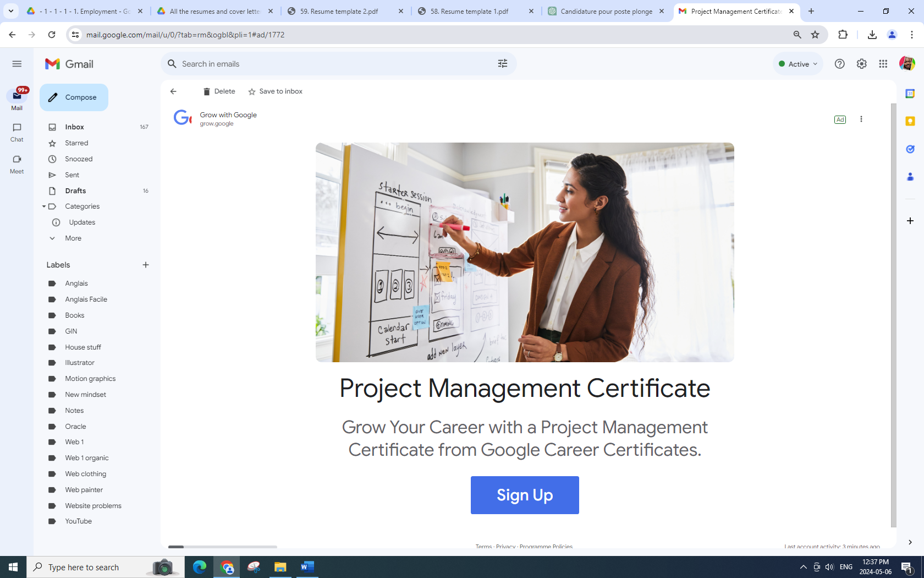Open the Google apps grid
The image size is (924, 578).
(883, 64)
